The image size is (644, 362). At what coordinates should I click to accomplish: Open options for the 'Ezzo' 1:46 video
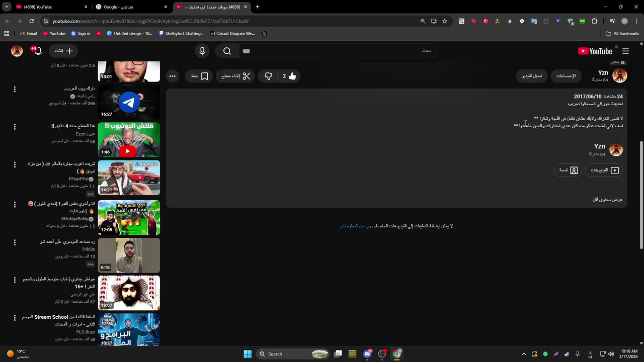coord(15,127)
